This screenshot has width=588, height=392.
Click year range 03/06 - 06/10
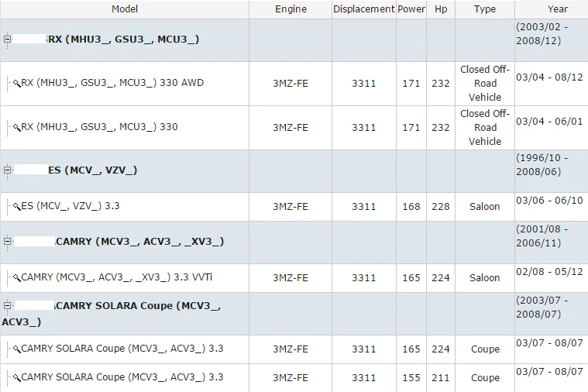click(549, 200)
